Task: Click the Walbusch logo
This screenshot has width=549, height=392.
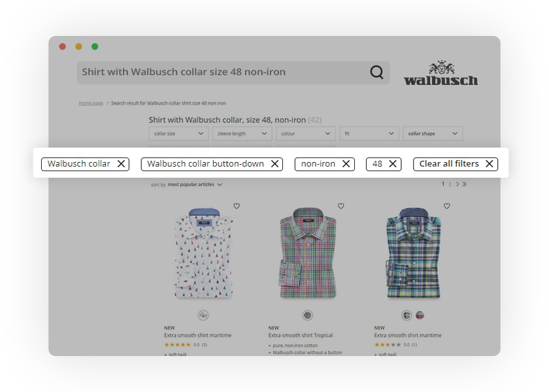Action: pyautogui.click(x=441, y=73)
